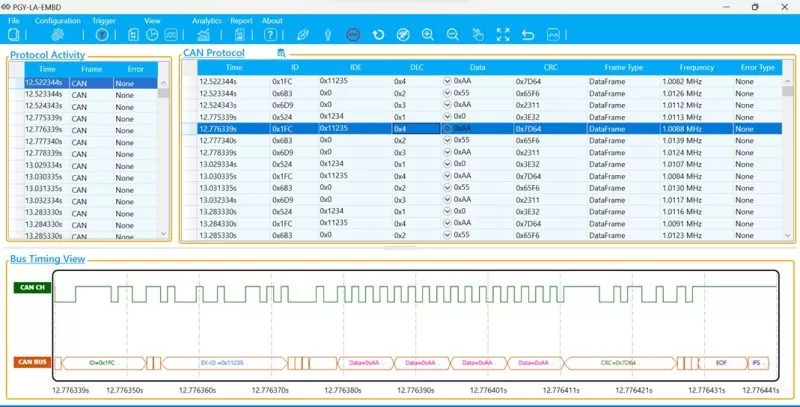This screenshot has width=800, height=407.
Task: Click the Protocol Activity vertical scrollbar
Action: [163, 150]
